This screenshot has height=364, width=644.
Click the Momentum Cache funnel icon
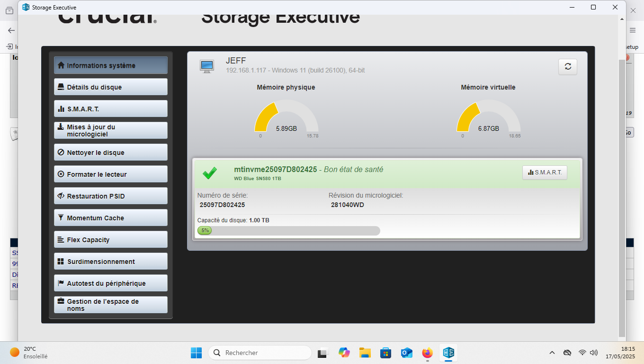click(61, 218)
